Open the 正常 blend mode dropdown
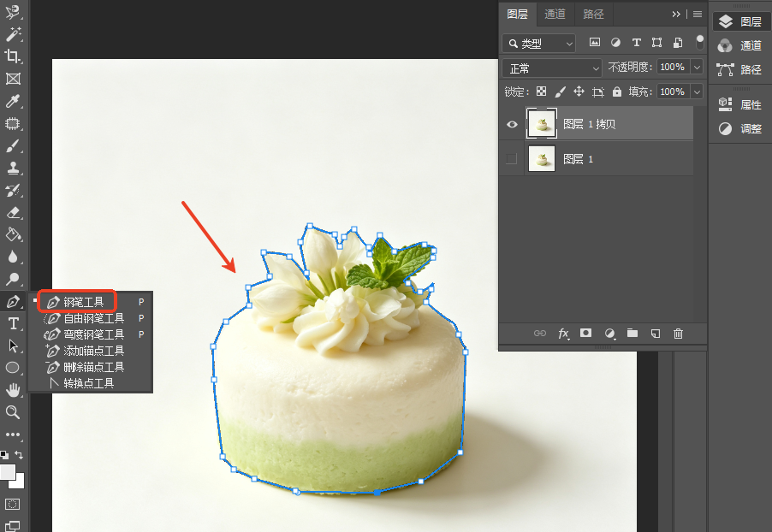The image size is (772, 532). pos(552,68)
